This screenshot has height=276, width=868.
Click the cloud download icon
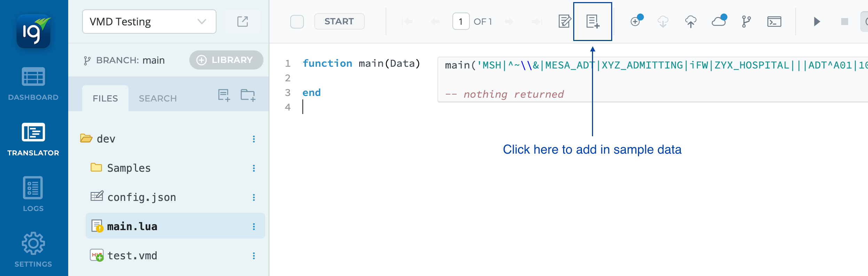pyautogui.click(x=663, y=22)
